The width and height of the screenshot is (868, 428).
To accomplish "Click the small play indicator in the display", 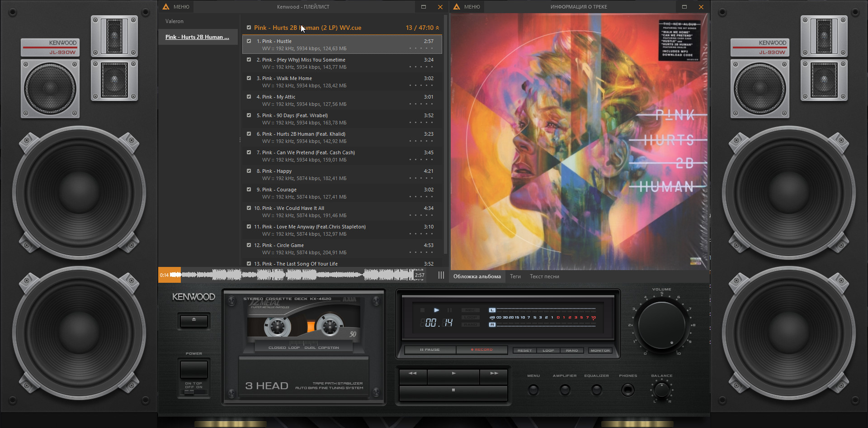I will click(x=436, y=310).
